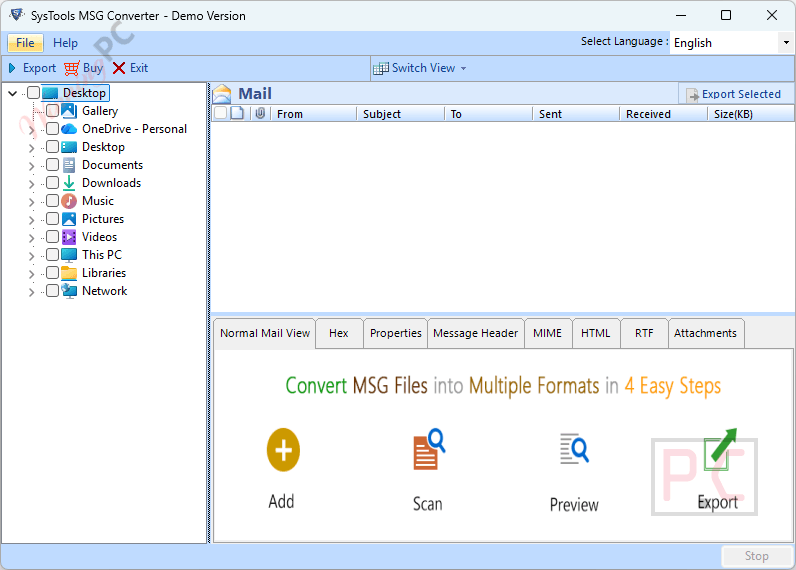Switch to the Properties tab
The height and width of the screenshot is (570, 796).
click(395, 333)
